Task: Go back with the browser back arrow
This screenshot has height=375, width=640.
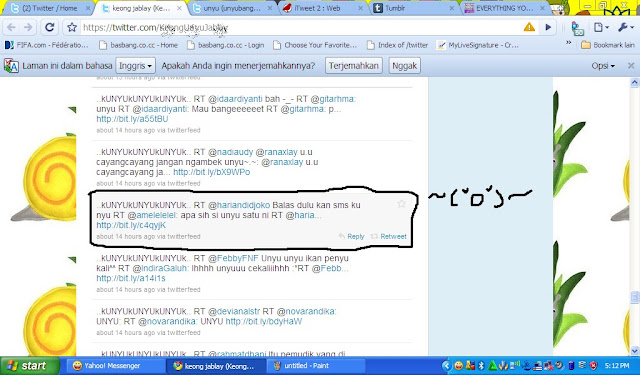Action: pyautogui.click(x=11, y=27)
